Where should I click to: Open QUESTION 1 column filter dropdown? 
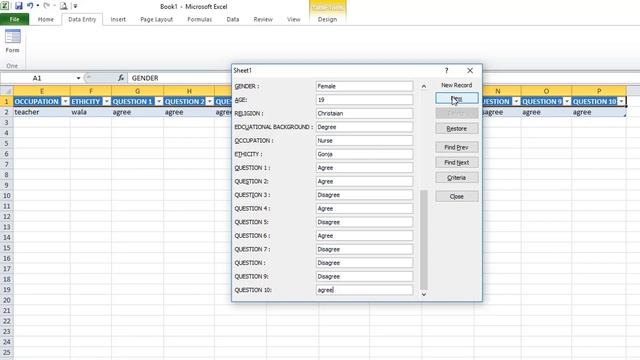coord(159,101)
